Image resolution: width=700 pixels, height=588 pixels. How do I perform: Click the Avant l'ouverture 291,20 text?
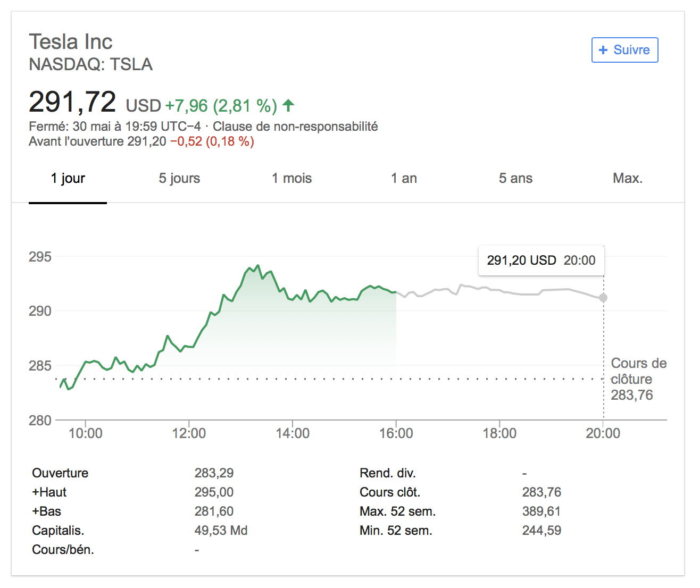pyautogui.click(x=97, y=141)
